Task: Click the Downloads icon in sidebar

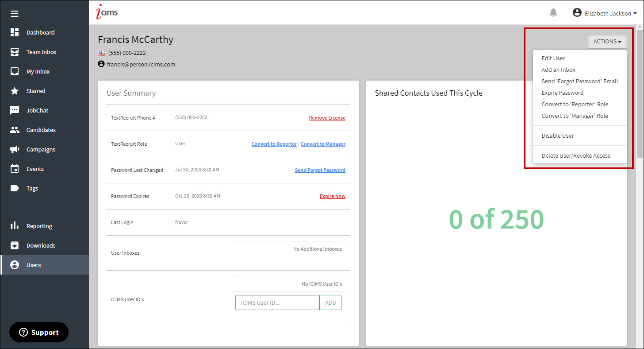Action: [15, 245]
